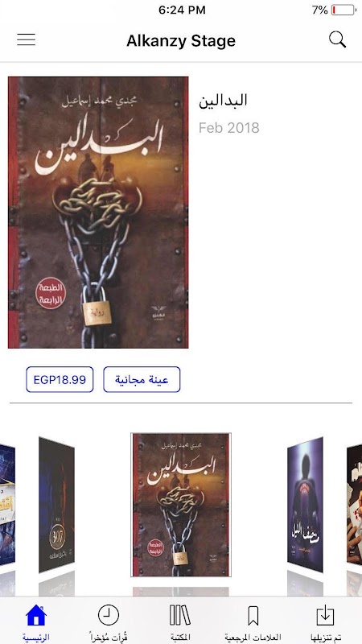Select the far-left carousel book
The height and width of the screenshot is (644, 362).
[7, 506]
